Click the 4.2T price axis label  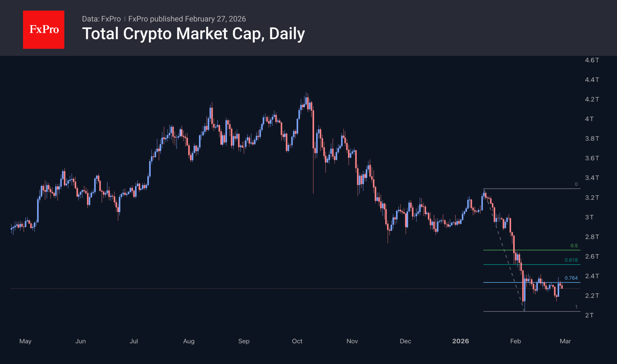pyautogui.click(x=592, y=99)
